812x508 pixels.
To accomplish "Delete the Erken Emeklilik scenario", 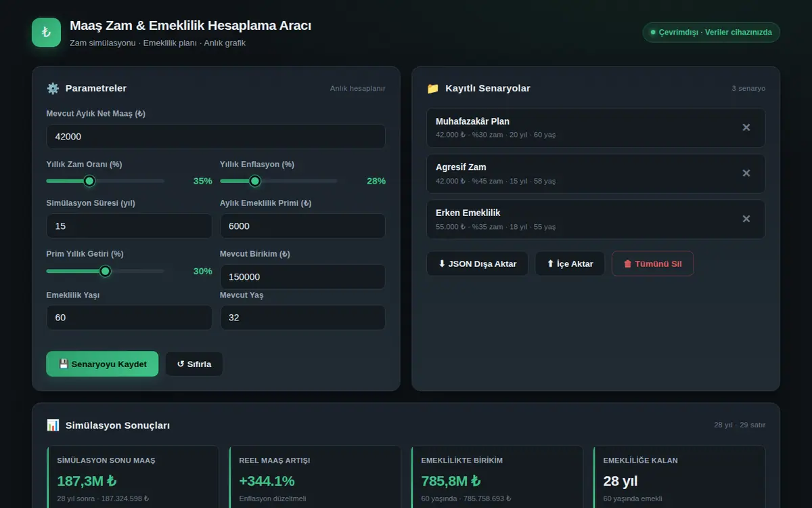I will 746,219.
